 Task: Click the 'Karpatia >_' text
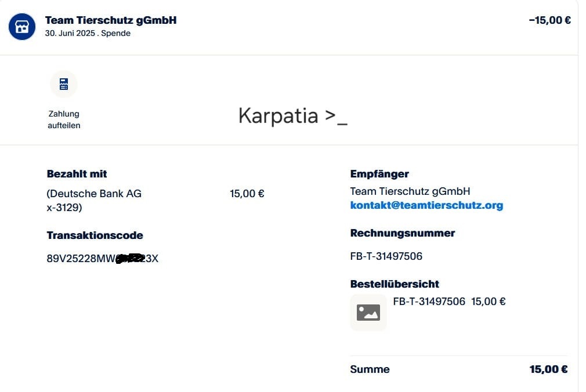293,116
